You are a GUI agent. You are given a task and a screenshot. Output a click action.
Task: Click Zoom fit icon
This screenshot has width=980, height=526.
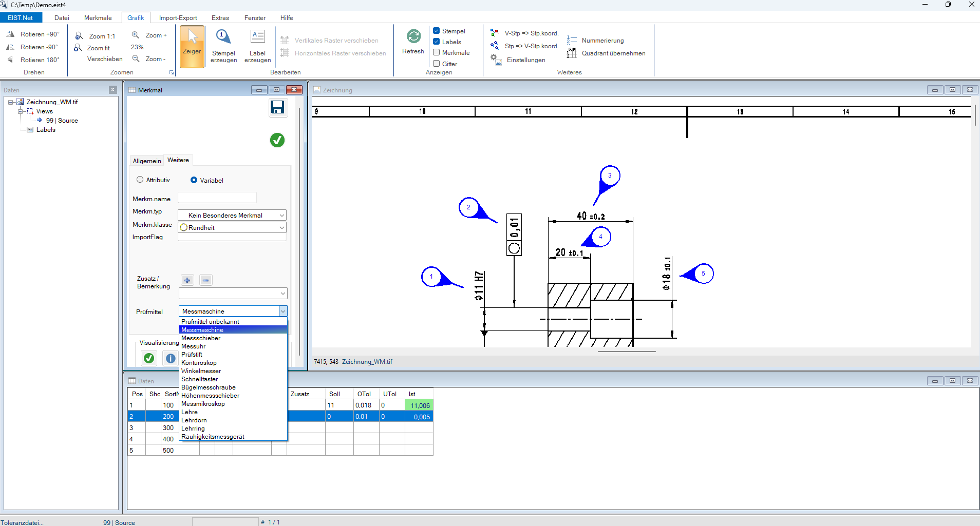click(x=78, y=48)
